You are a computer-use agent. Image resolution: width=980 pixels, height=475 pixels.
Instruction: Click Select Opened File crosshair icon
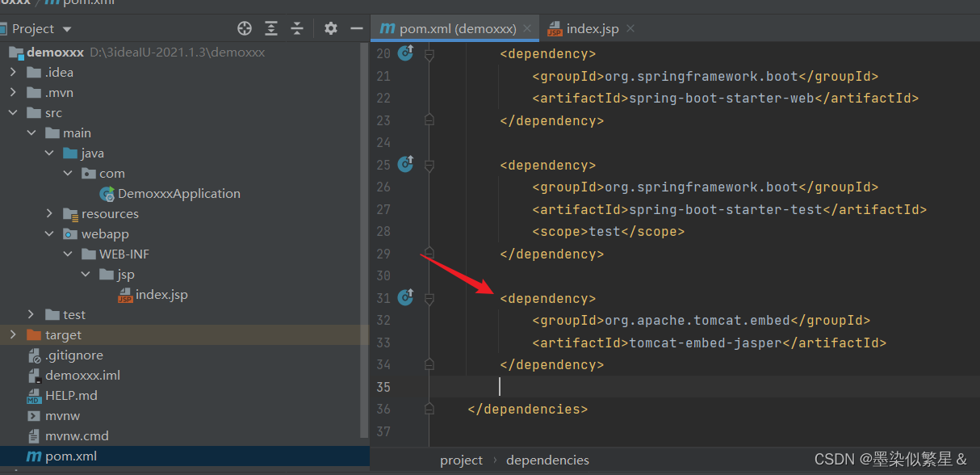[x=244, y=27]
